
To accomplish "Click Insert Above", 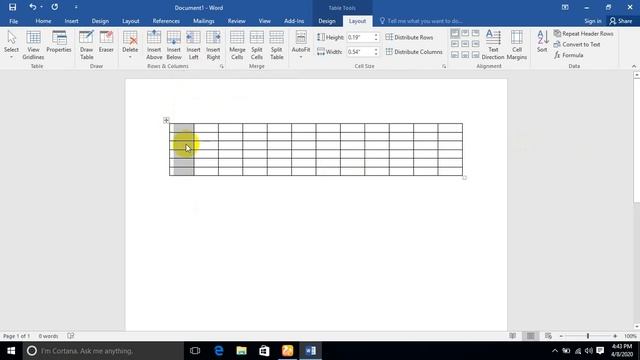I will pos(154,44).
